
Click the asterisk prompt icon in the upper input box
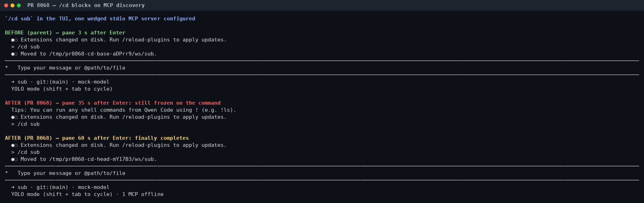pos(6,68)
